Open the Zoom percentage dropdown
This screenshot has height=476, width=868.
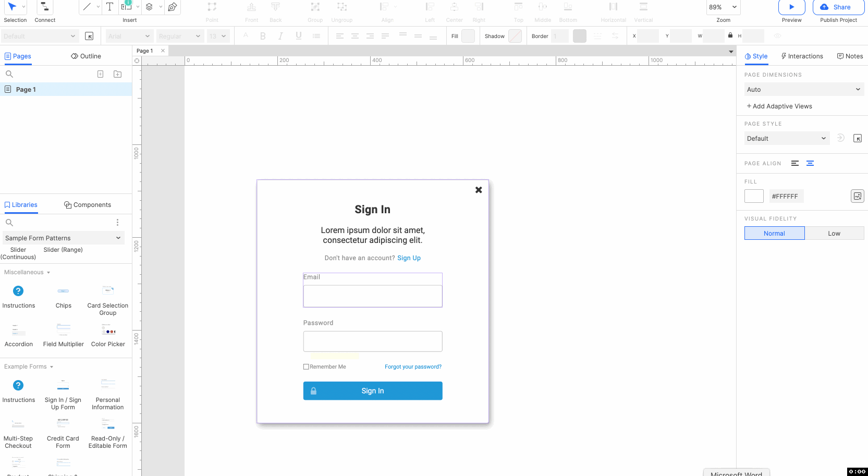coord(723,7)
